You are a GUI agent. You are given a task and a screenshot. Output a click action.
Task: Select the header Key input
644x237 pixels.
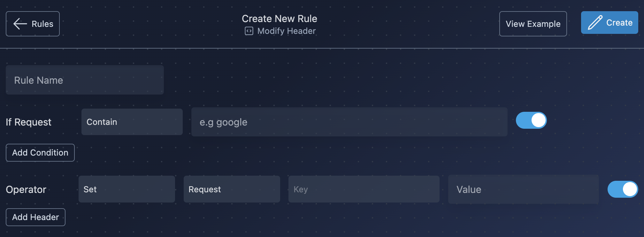[364, 189]
